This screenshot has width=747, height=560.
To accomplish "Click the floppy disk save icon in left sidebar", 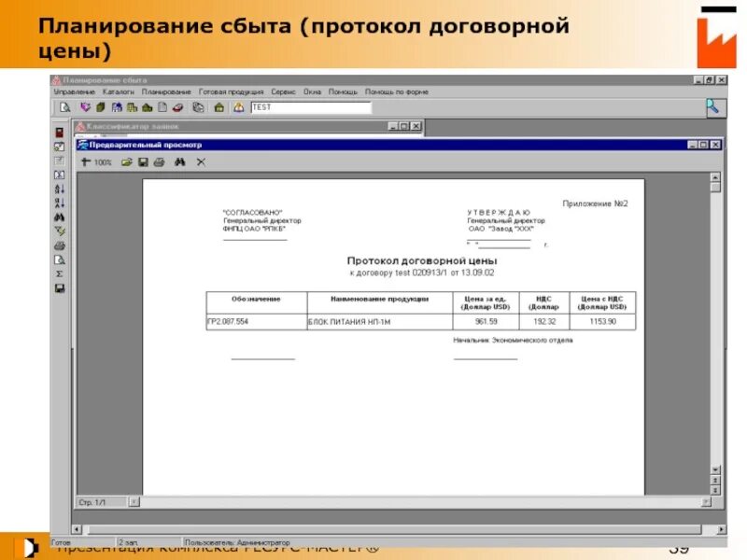I will coord(60,288).
